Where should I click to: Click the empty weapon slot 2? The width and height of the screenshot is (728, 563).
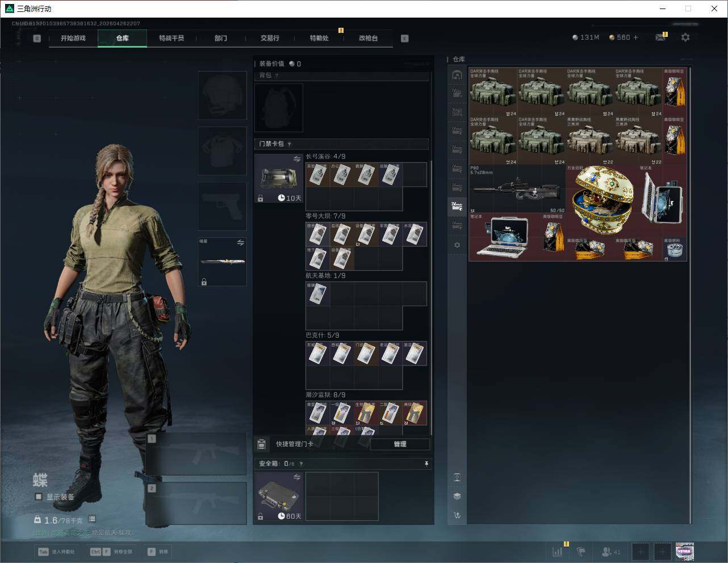pos(196,504)
